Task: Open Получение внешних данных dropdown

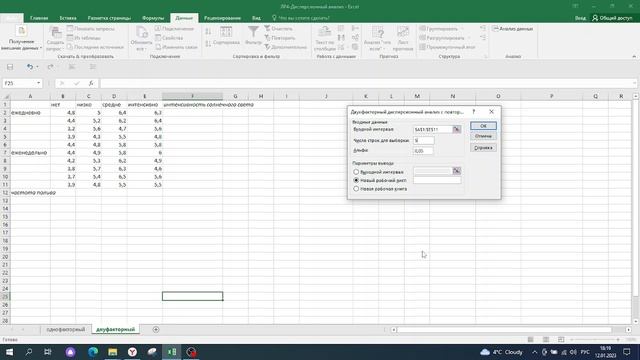Action: pos(21,38)
